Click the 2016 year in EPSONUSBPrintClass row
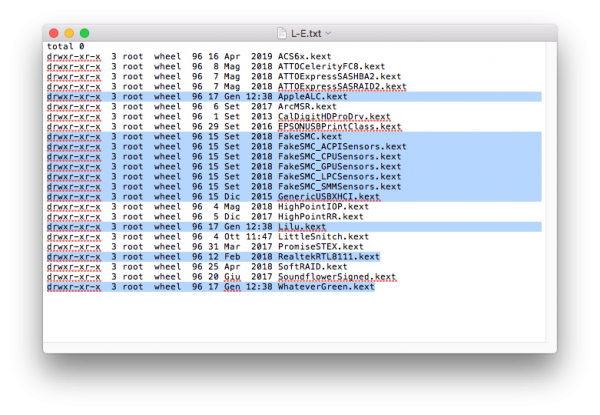 tap(261, 127)
